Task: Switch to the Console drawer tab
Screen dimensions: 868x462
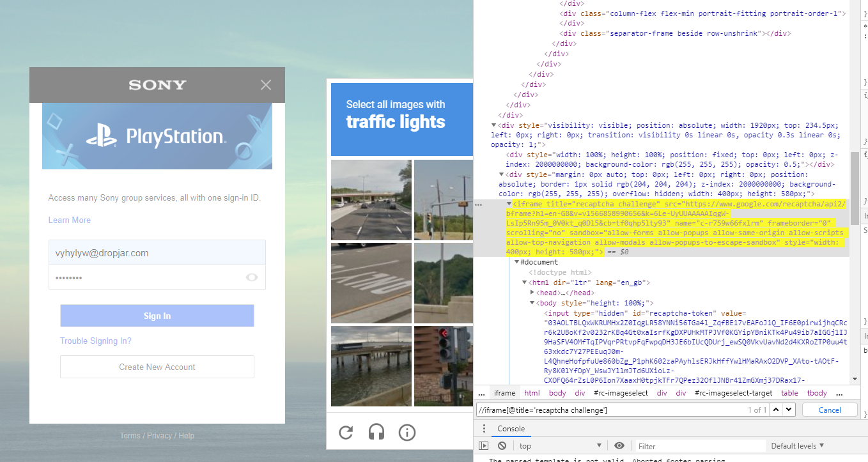Action: pyautogui.click(x=511, y=429)
